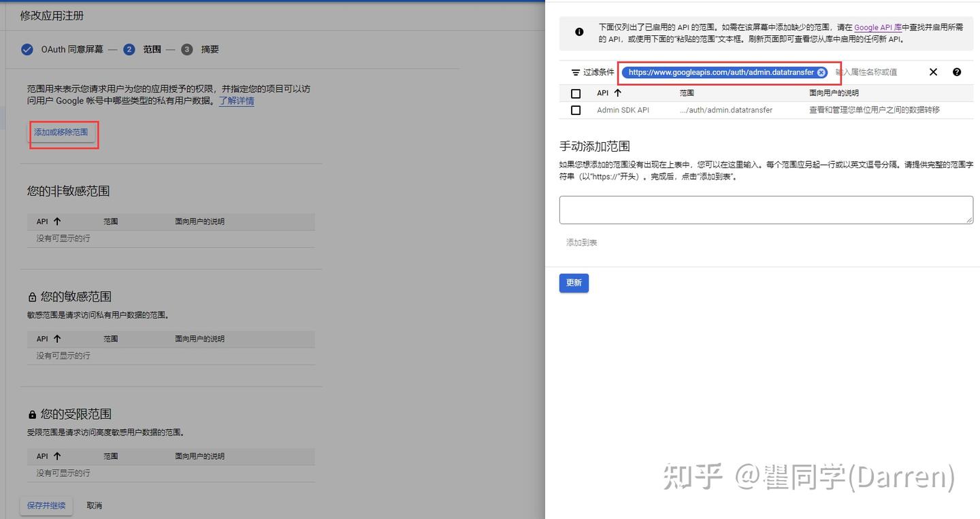980x519 pixels.
Task: Click the Scopes step label
Action: pos(152,49)
